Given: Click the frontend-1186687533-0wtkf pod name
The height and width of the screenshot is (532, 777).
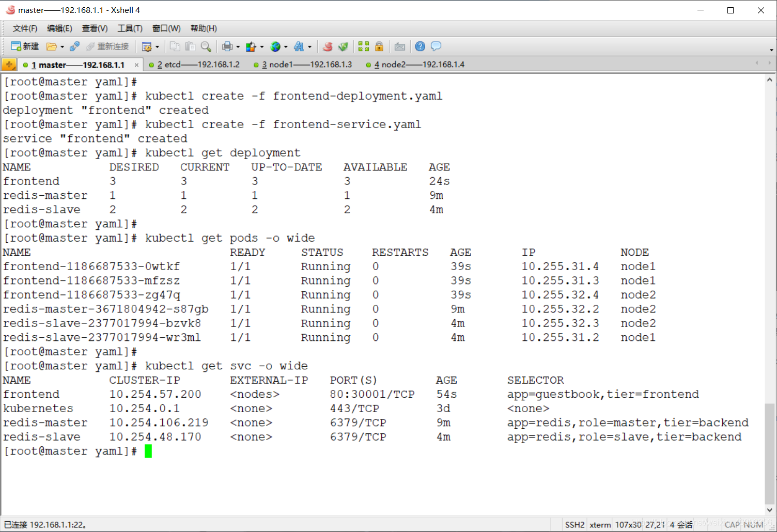Looking at the screenshot, I should (x=91, y=267).
